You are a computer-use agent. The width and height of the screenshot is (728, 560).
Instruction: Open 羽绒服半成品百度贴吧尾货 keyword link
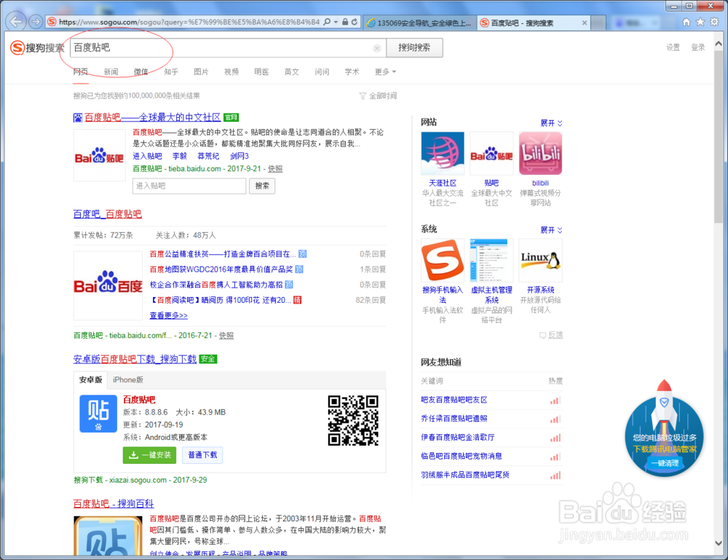pyautogui.click(x=465, y=475)
